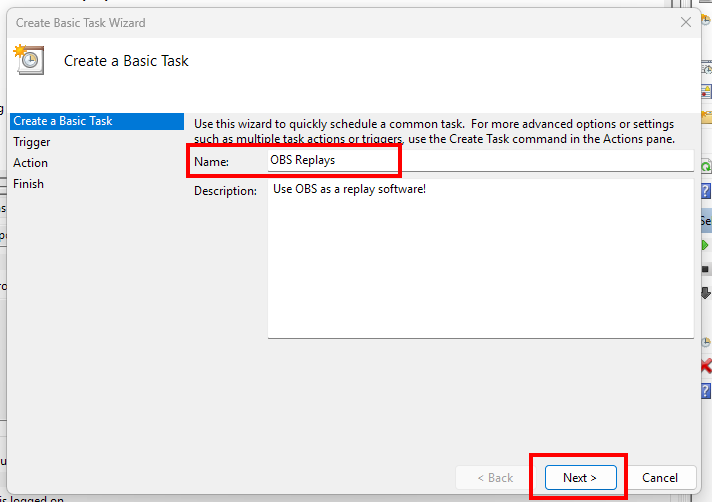712x502 pixels.
Task: Cancel the Create Basic Task Wizard
Action: (x=660, y=477)
